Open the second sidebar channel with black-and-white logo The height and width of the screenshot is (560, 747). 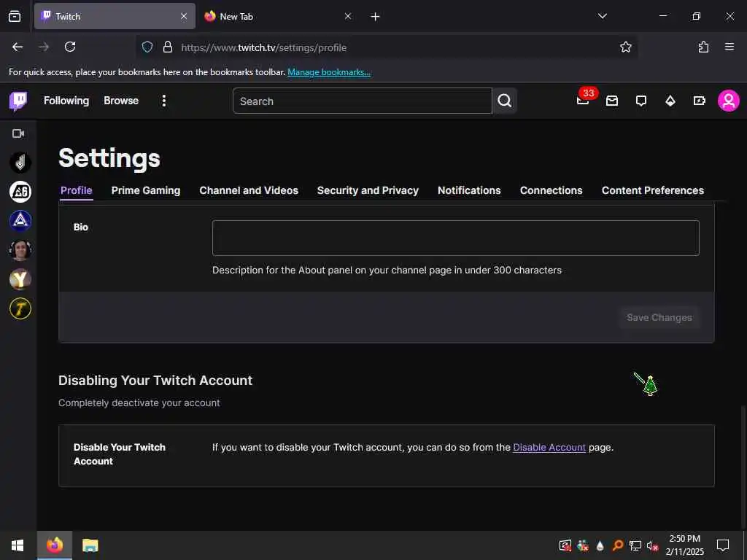[20, 192]
